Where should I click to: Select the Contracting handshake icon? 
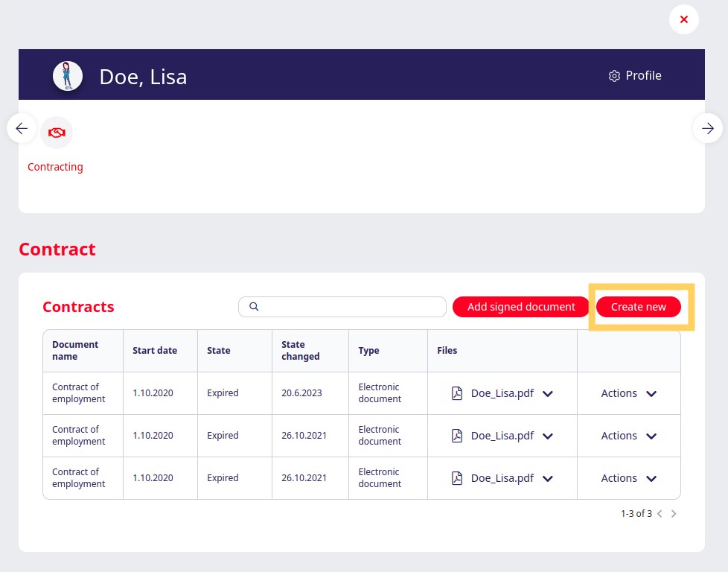[57, 133]
